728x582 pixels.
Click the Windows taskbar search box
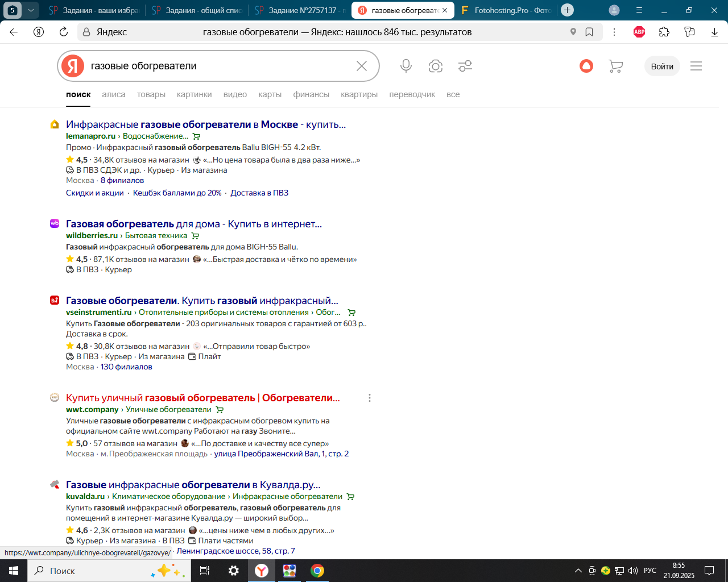pyautogui.click(x=109, y=571)
